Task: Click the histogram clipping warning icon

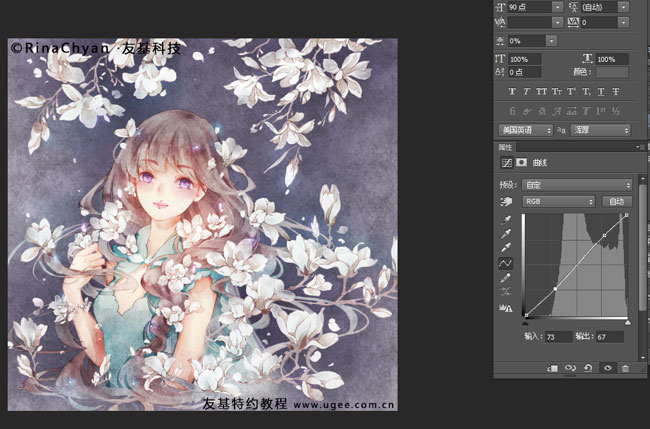Action: click(506, 308)
